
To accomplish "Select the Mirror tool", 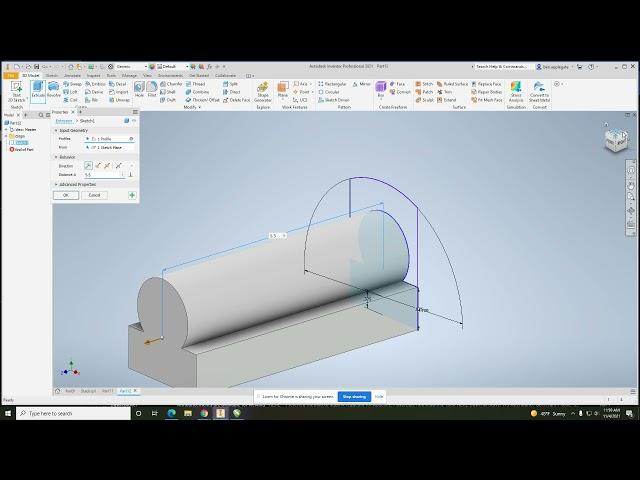I will coord(361,84).
